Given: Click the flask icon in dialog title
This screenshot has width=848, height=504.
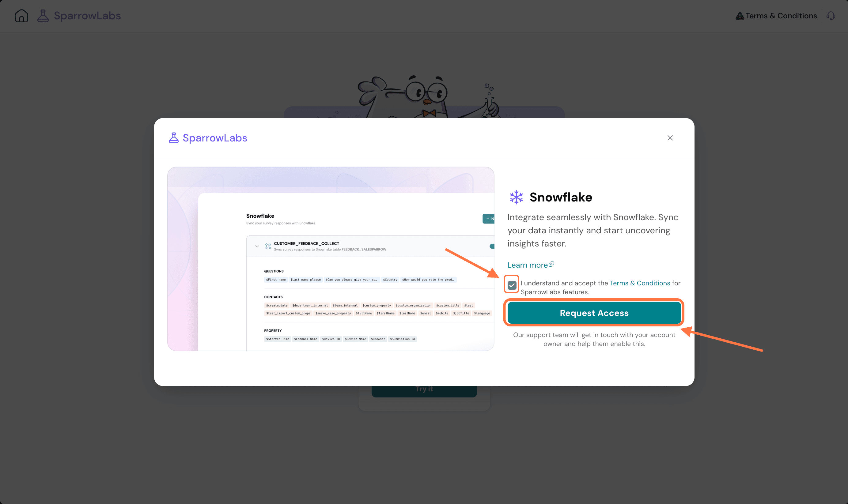Looking at the screenshot, I should click(x=174, y=138).
